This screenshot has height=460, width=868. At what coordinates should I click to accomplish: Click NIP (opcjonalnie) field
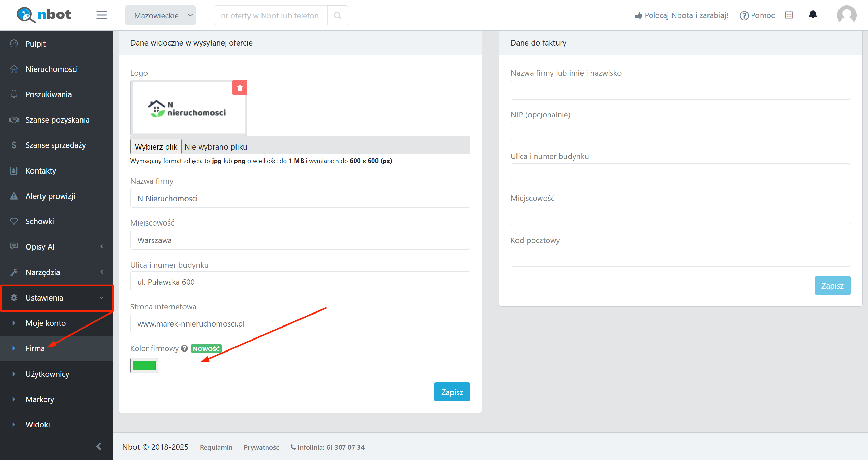point(680,131)
